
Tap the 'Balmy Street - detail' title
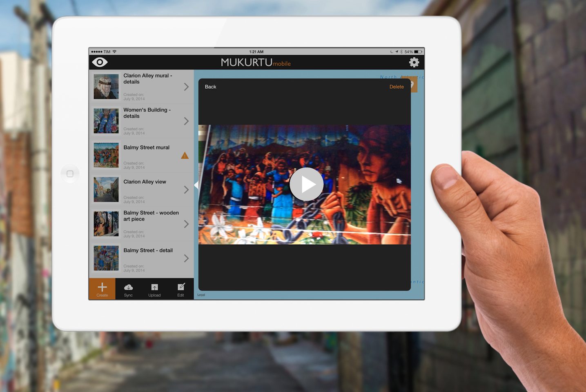[148, 250]
